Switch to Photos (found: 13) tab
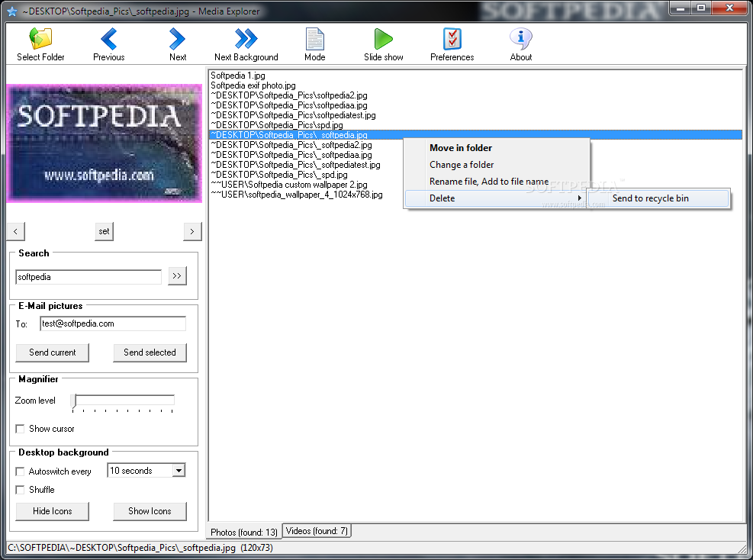The width and height of the screenshot is (753, 560). pyautogui.click(x=244, y=532)
